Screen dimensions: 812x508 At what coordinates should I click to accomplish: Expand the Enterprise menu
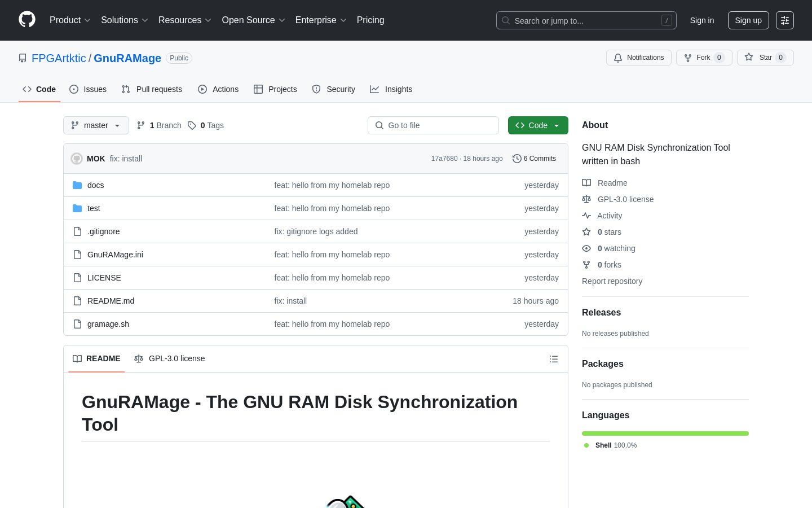(321, 20)
